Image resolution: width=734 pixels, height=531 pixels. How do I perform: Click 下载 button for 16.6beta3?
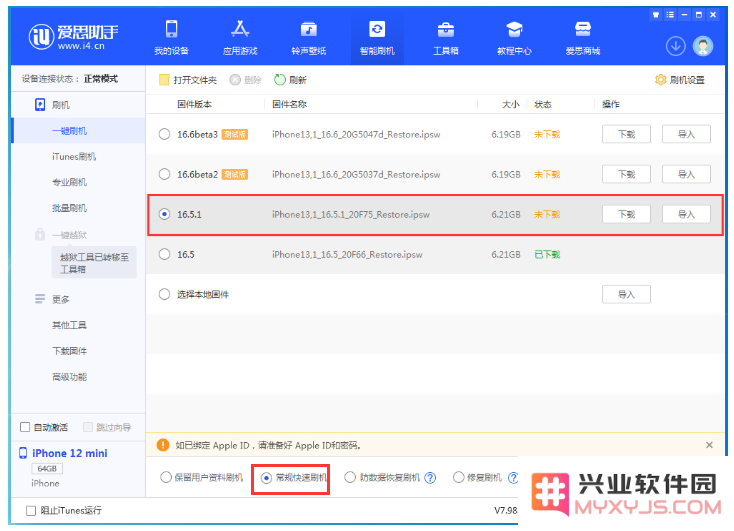626,134
